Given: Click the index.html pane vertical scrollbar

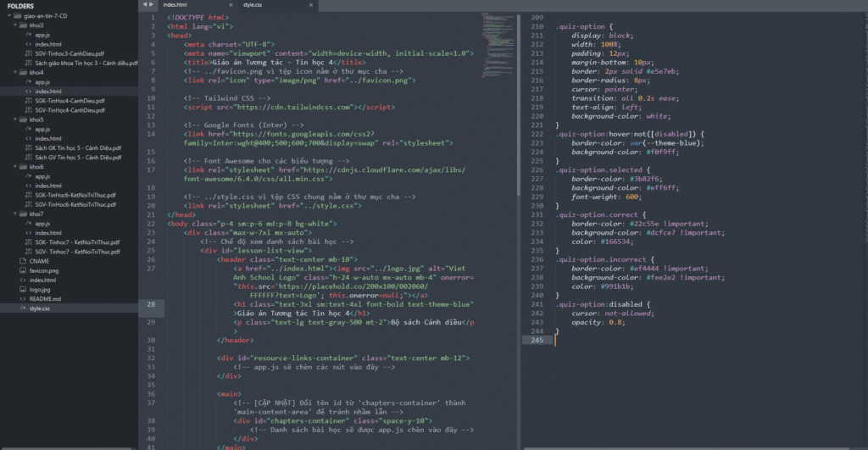Looking at the screenshot, I should click(519, 105).
